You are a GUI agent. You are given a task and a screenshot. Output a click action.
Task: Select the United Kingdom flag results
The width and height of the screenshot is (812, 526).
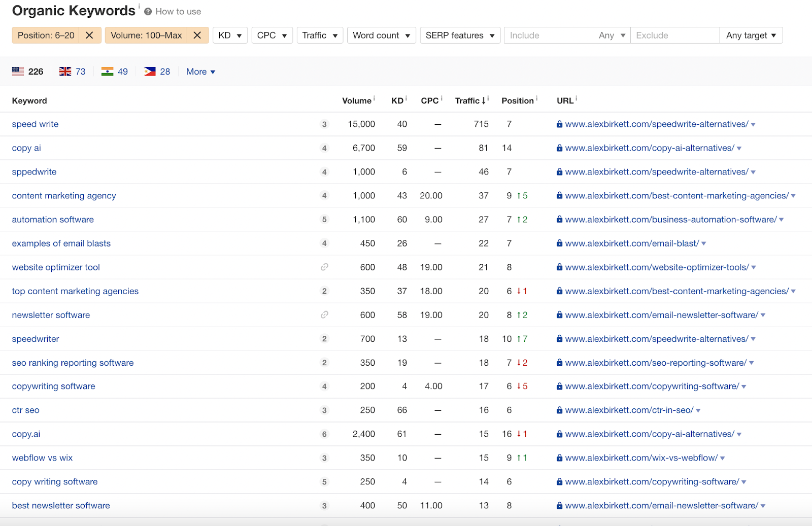[x=73, y=72]
